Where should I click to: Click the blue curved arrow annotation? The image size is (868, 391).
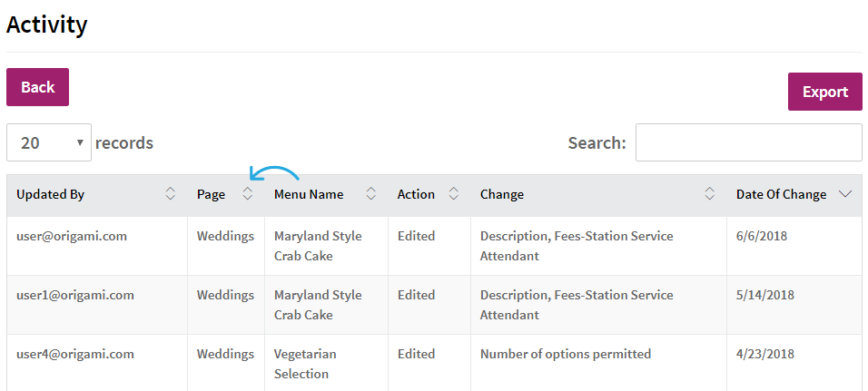[x=273, y=173]
